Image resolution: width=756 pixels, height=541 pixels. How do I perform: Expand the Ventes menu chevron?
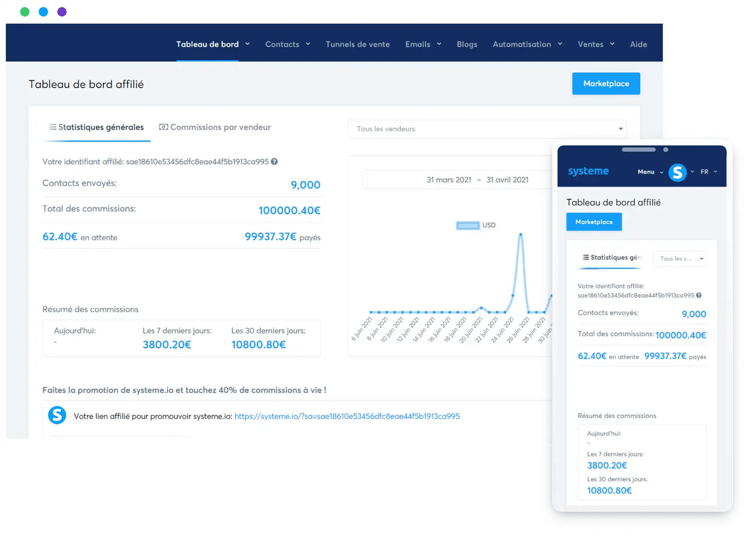pos(612,44)
